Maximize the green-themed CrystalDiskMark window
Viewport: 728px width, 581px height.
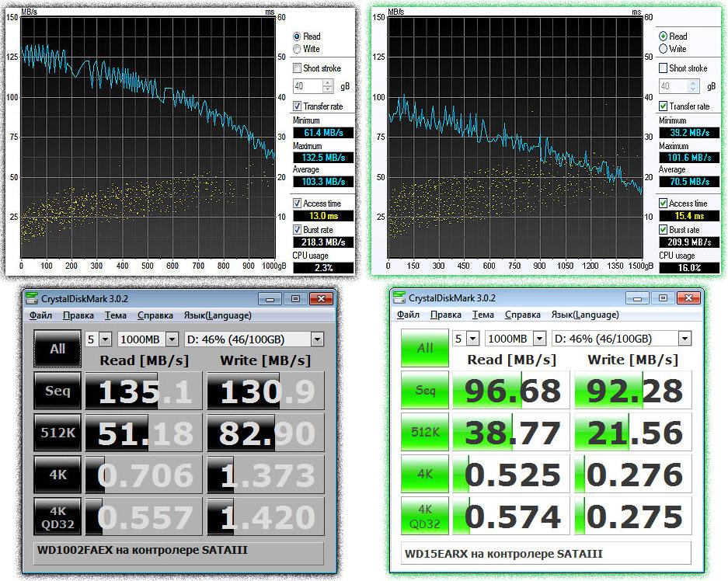point(663,298)
